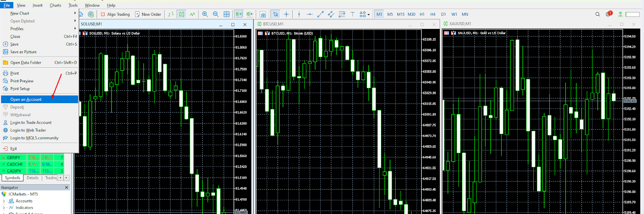Select the GBPJPY symbol row
The height and width of the screenshot is (214, 644).
click(13, 158)
